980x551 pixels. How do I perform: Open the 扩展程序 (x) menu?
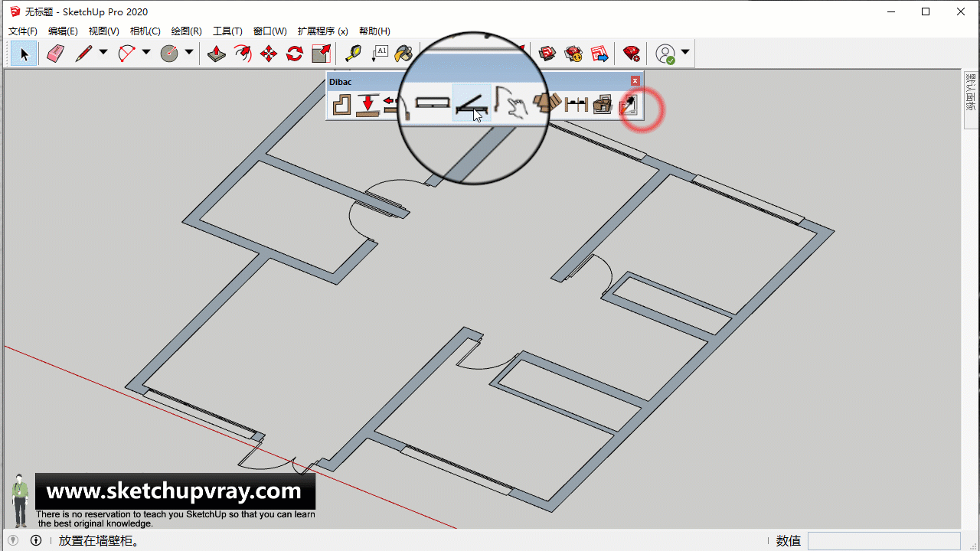(322, 31)
